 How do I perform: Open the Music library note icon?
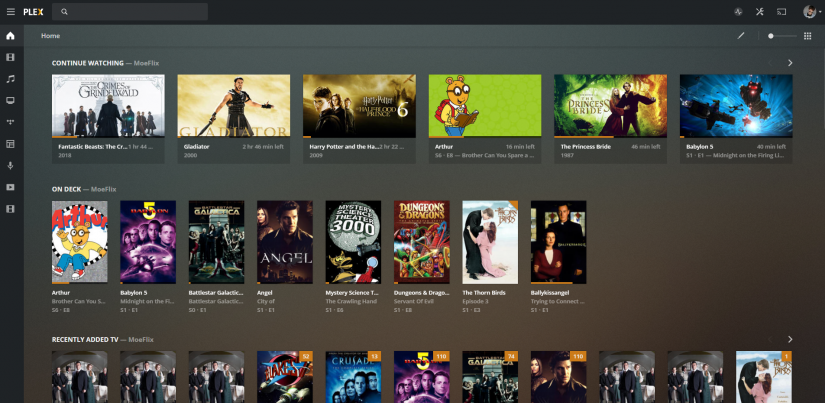click(11, 79)
